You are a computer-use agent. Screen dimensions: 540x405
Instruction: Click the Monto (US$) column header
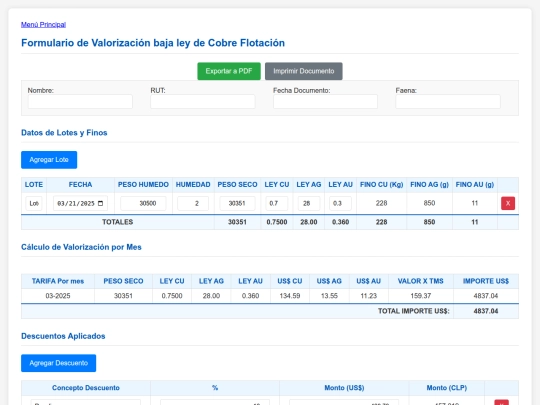[344, 388]
